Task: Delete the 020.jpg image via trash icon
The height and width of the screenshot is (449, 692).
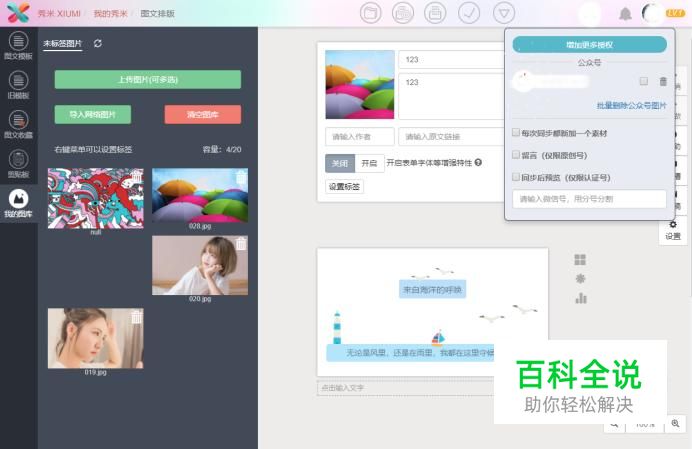Action: 241,243
